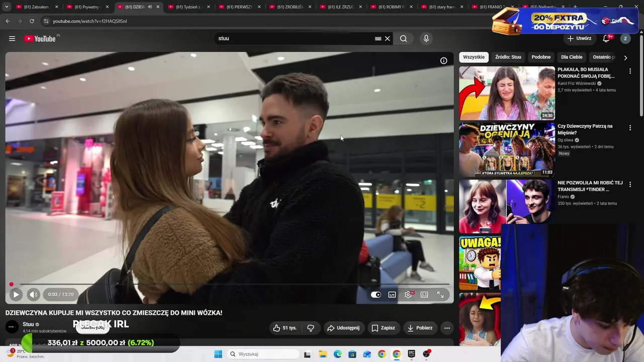Image resolution: width=644 pixels, height=362 pixels.
Task: Show the video info card icon
Action: (444, 61)
